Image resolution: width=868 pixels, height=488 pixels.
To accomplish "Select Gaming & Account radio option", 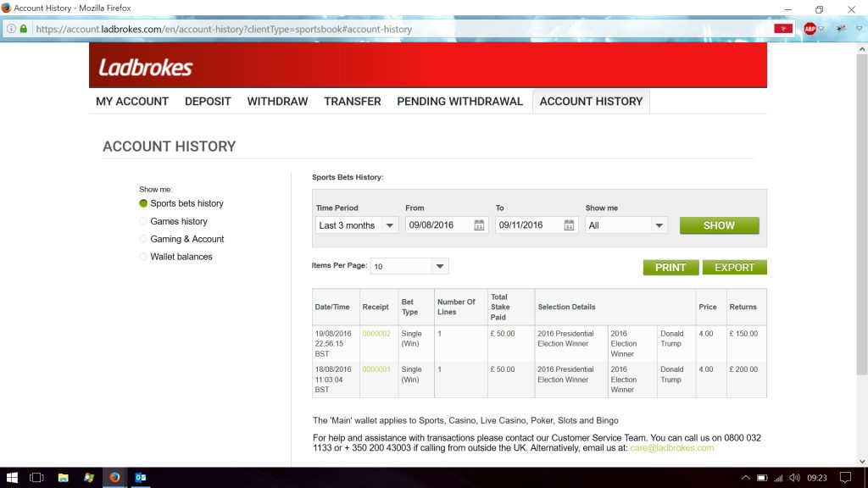I will point(143,239).
